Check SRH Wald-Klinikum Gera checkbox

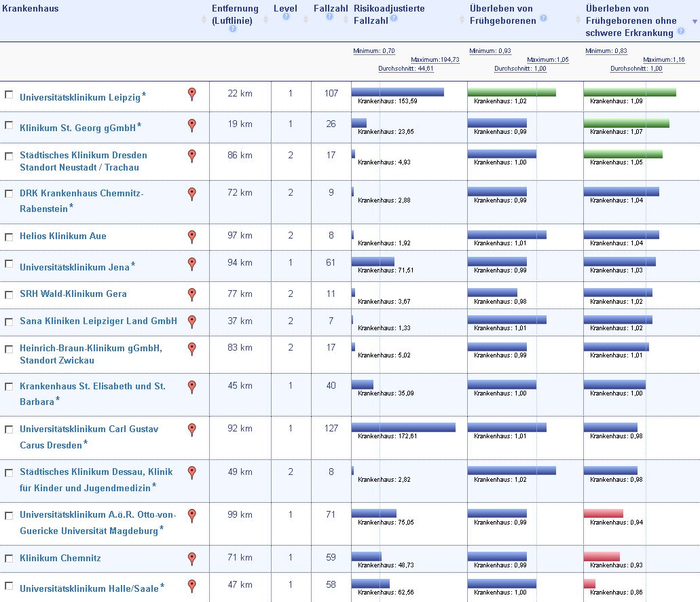coord(8,294)
